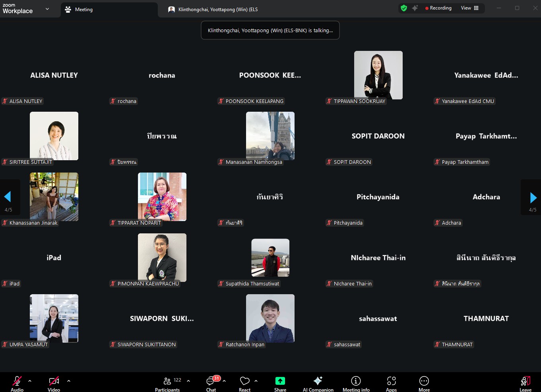This screenshot has width=541, height=392.
Task: Expand the arrow next to Participants
Action: [188, 381]
